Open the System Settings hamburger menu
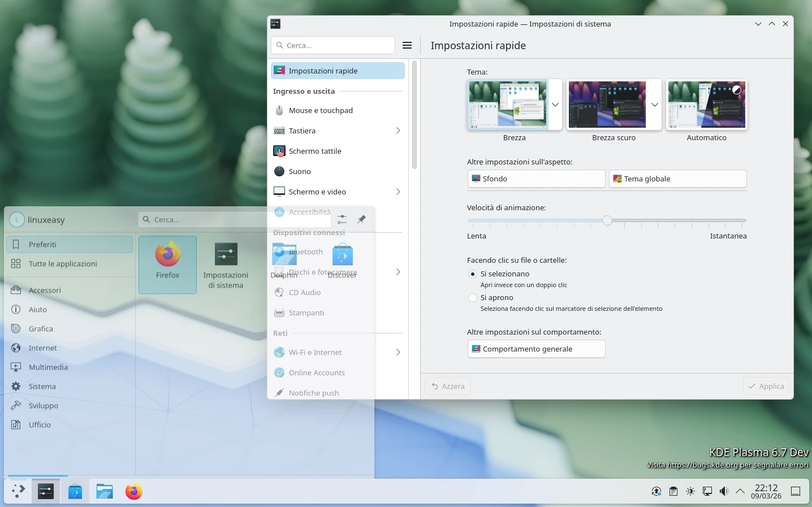 click(407, 45)
